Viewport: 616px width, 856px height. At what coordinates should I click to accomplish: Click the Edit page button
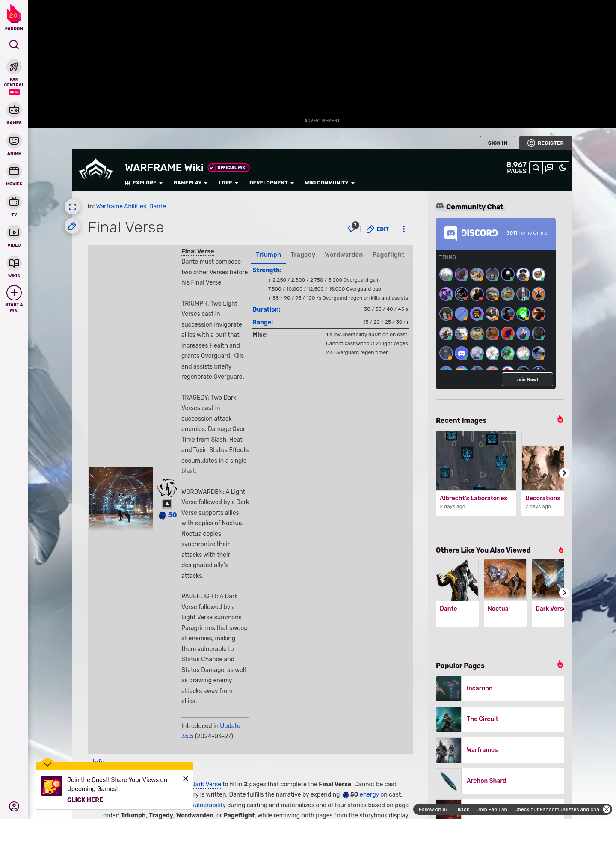(378, 229)
